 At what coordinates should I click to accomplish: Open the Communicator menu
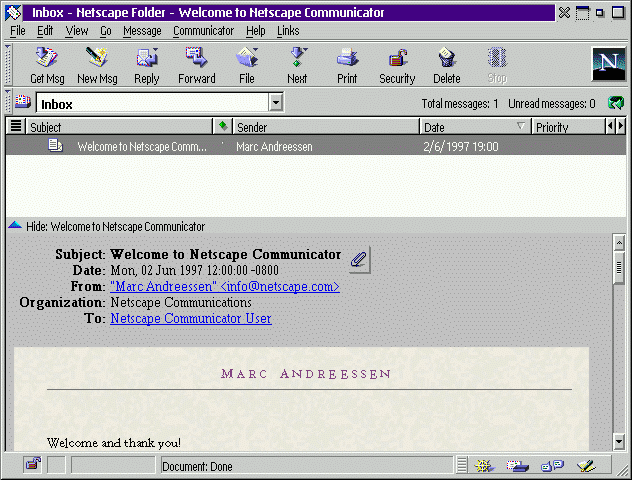coord(204,31)
